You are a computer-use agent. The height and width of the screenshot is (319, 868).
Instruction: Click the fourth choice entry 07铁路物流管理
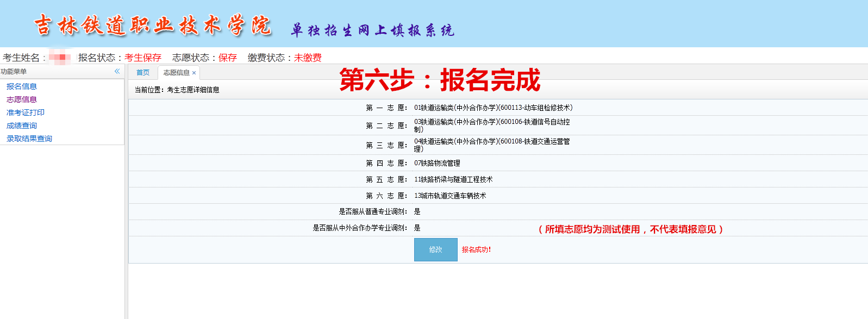click(437, 163)
